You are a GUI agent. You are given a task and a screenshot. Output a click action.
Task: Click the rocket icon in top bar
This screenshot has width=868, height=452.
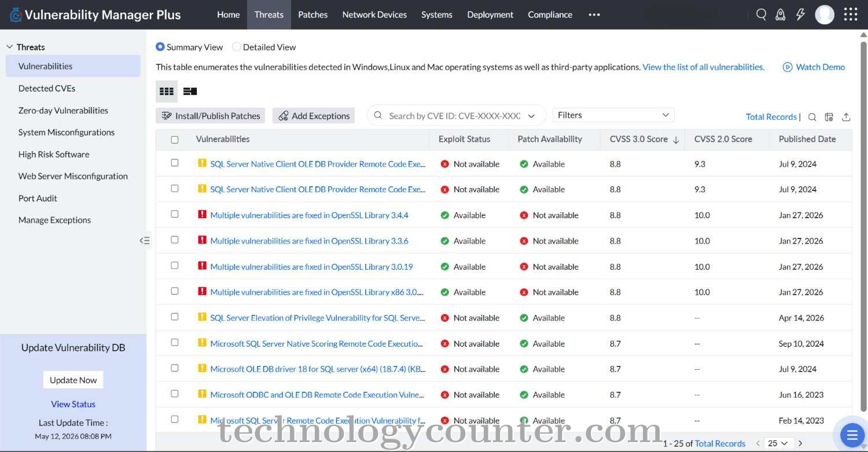pyautogui.click(x=781, y=14)
